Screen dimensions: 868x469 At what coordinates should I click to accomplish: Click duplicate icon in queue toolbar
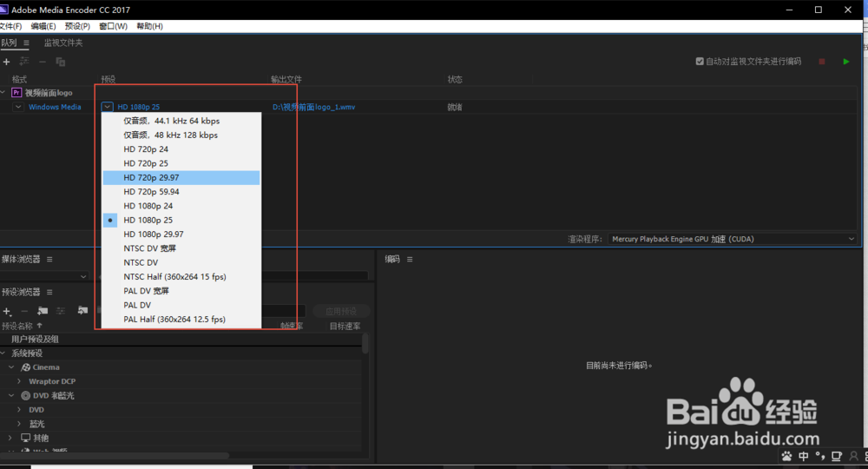click(61, 62)
